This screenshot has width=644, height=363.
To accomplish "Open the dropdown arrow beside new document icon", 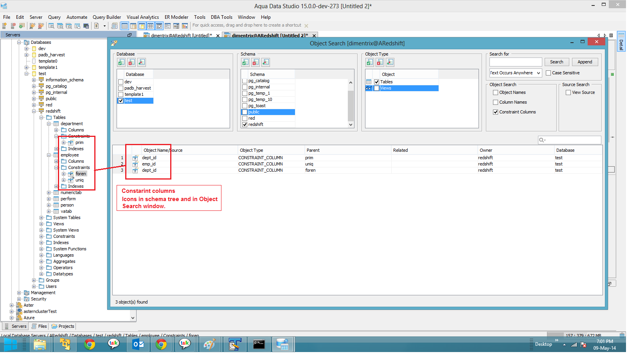I will [104, 26].
